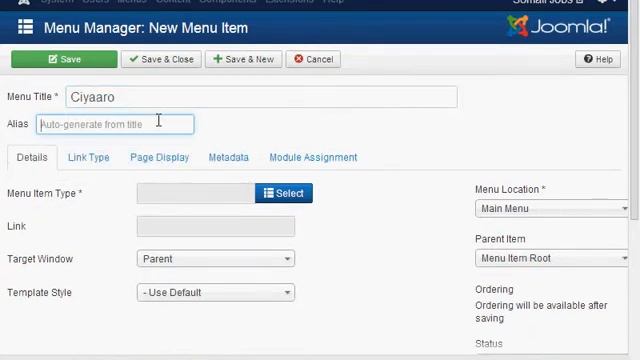Click the question mark icon on Help
Screen dimensions: 640x360
[x=588, y=59]
